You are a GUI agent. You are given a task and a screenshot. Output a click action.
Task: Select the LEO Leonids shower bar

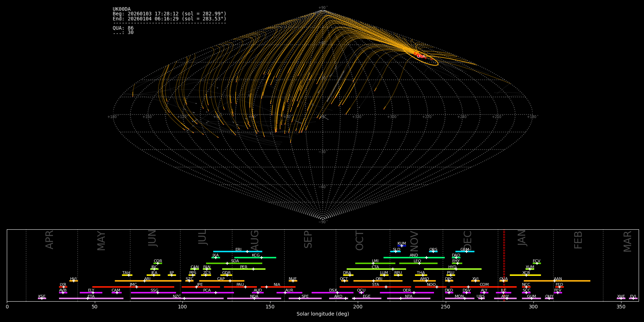pos(418,263)
